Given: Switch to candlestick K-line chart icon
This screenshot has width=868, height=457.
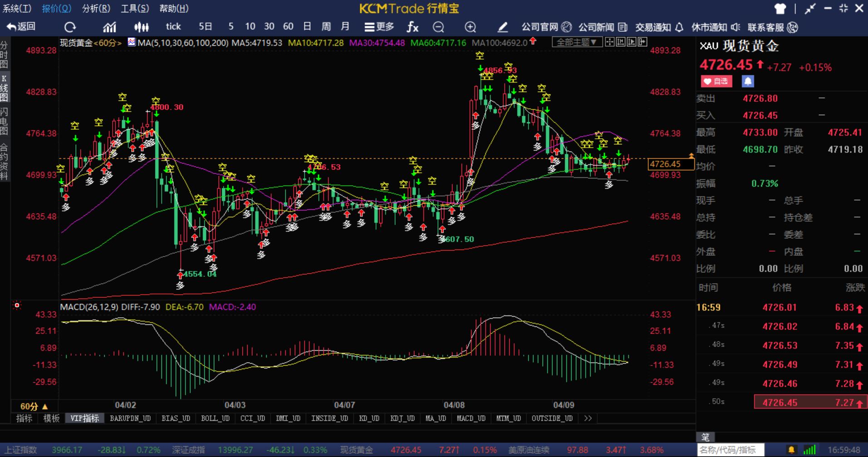Looking at the screenshot, I should pyautogui.click(x=141, y=27).
